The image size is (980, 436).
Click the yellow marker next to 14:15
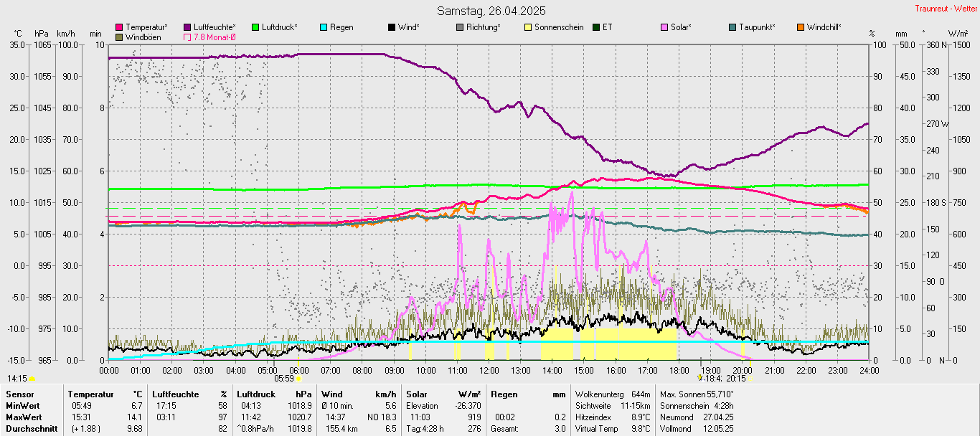pyautogui.click(x=32, y=378)
